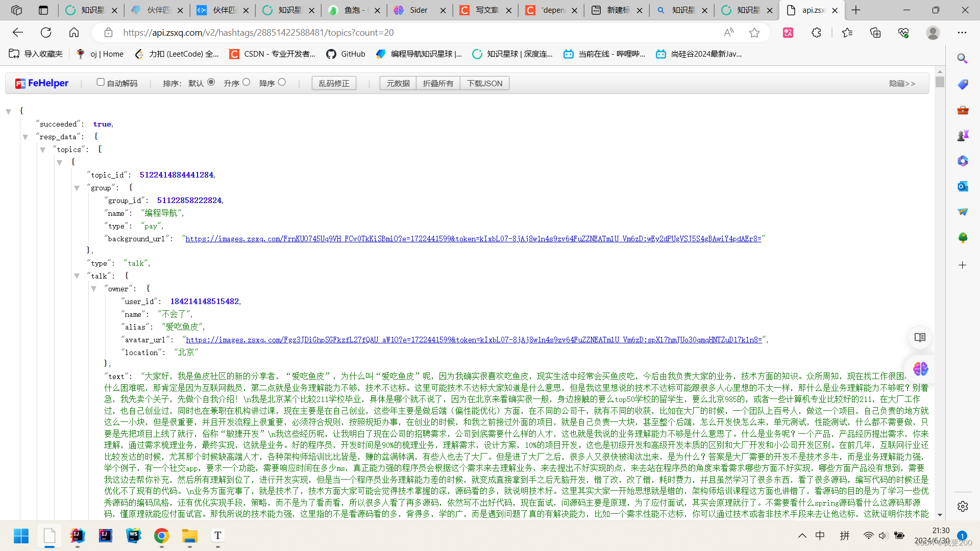The width and height of the screenshot is (980, 551).
Task: Collapse the topics array triangle
Action: tap(43, 149)
